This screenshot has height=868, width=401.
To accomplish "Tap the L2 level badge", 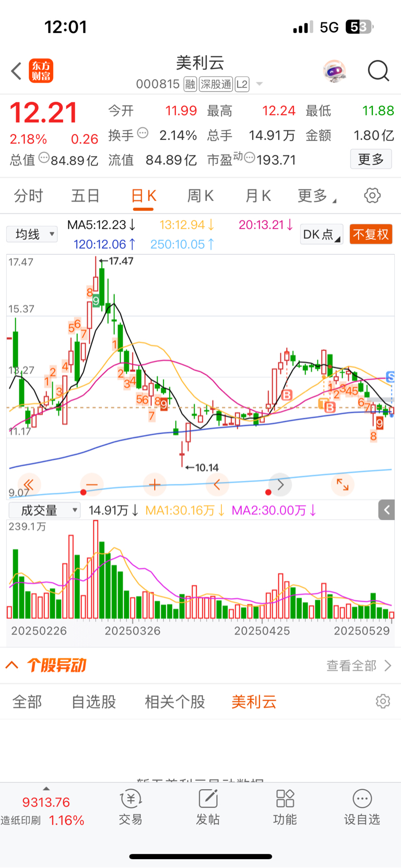I will (x=242, y=84).
